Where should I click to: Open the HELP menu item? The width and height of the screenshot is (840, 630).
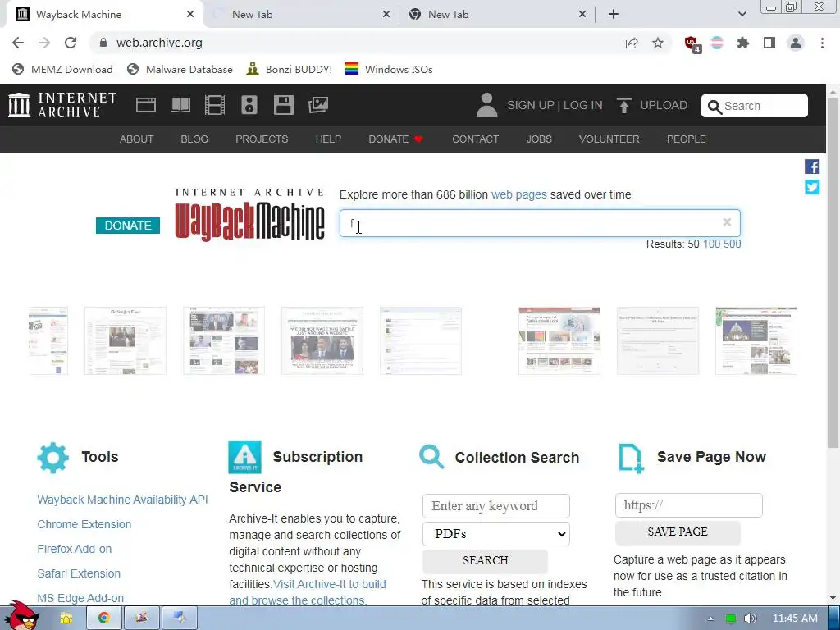pos(328,139)
